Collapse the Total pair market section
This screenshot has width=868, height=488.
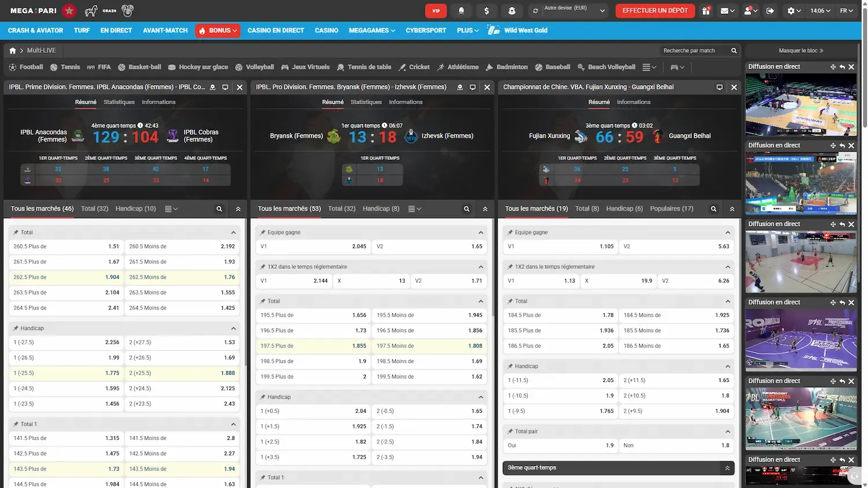[x=728, y=432]
